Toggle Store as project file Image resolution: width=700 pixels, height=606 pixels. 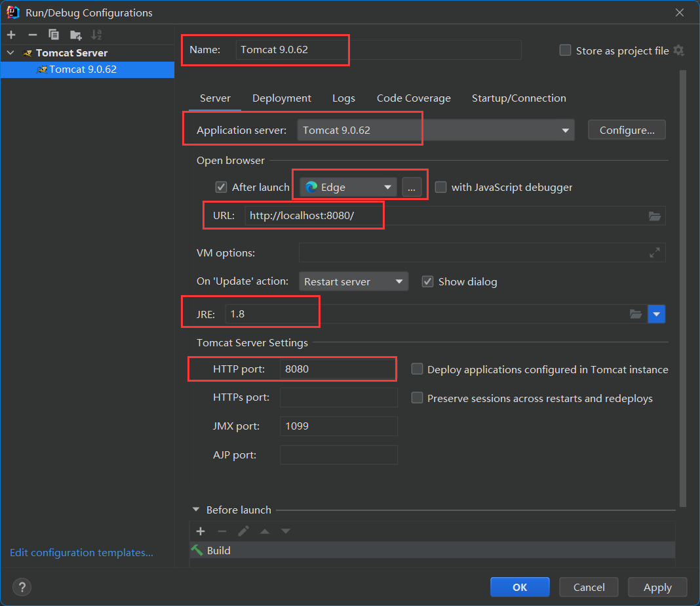tap(565, 50)
